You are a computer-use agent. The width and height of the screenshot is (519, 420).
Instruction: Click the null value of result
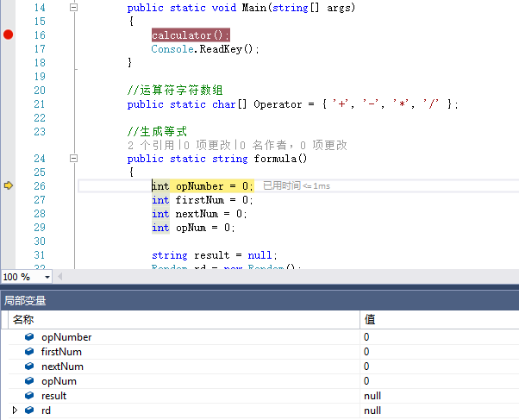tap(372, 396)
